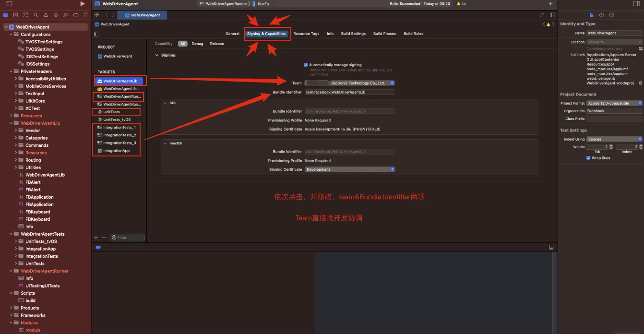This screenshot has width=644, height=334.
Task: Select the Debug configuration filter
Action: pos(197,44)
